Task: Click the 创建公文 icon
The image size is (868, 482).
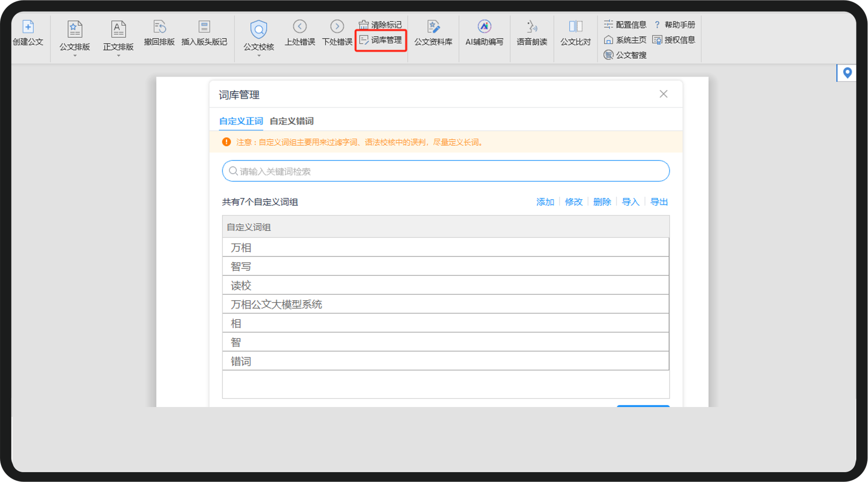Action: click(x=28, y=27)
